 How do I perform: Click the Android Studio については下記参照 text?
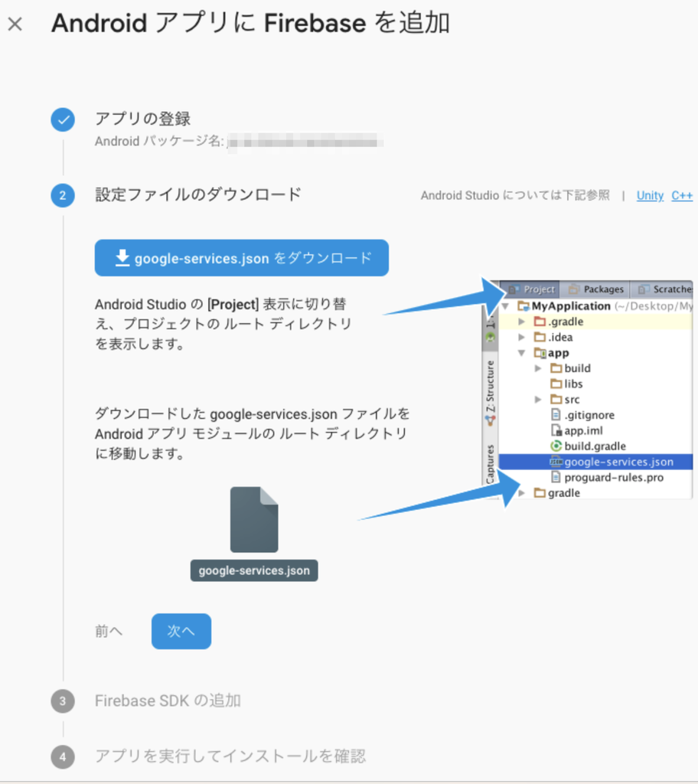point(515,195)
